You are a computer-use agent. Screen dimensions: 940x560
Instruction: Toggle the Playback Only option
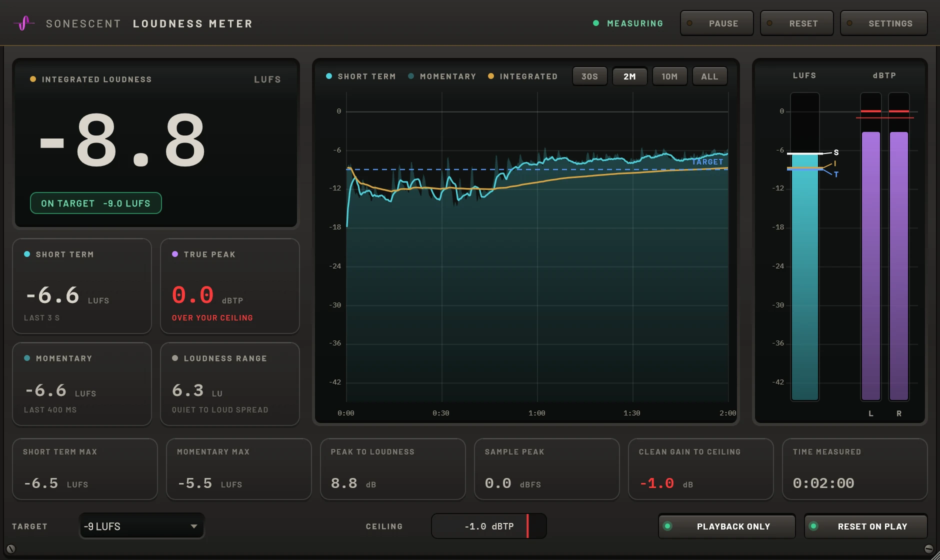click(x=726, y=526)
